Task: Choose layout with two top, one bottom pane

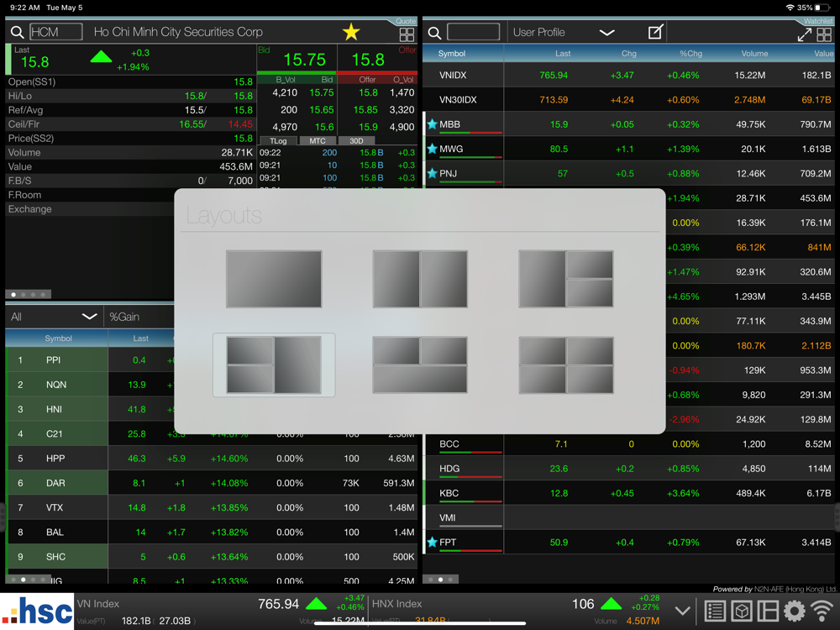Action: click(420, 365)
